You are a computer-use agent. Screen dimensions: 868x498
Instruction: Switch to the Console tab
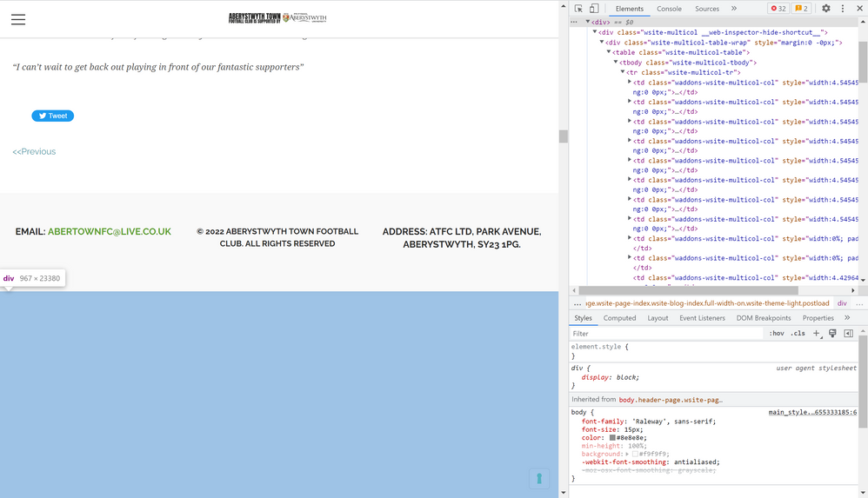[669, 9]
